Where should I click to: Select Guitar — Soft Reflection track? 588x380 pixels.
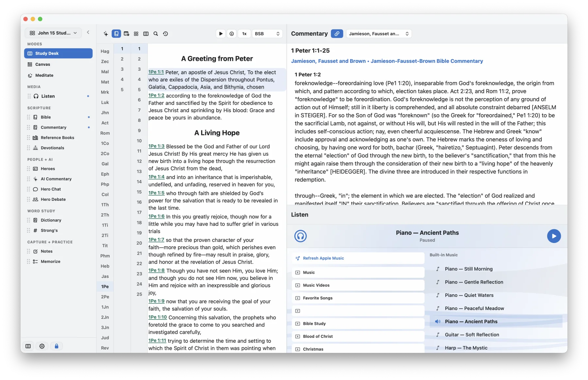497,335
